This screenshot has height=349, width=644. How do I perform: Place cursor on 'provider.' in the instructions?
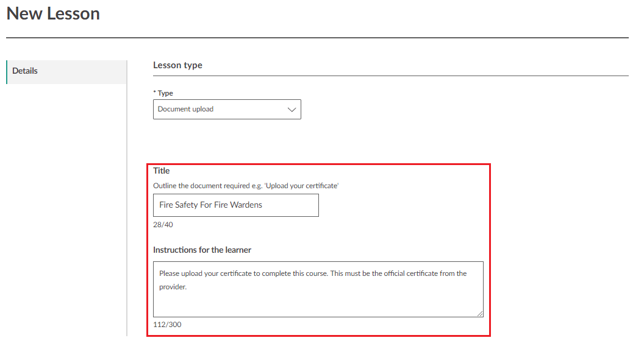pos(173,287)
